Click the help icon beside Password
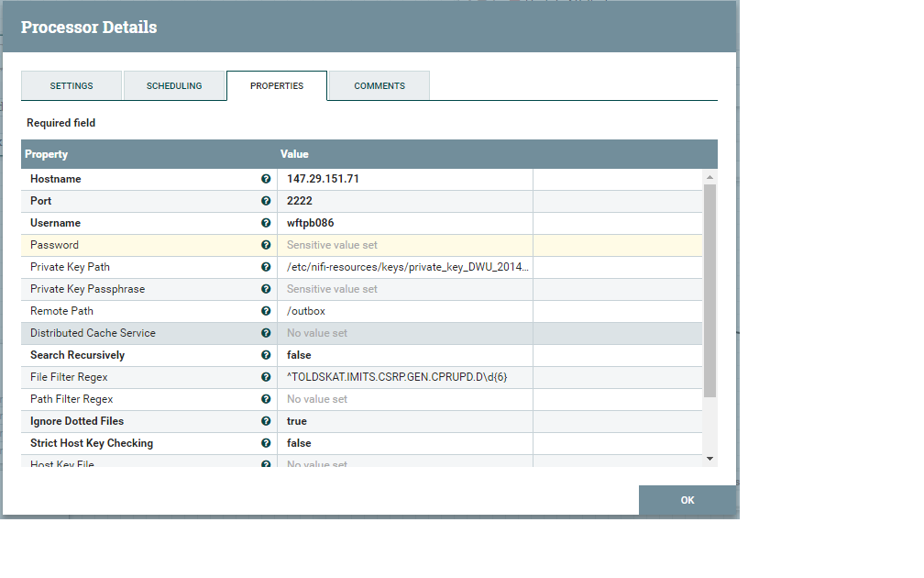Viewport: 924px width, 578px height. 266,245
